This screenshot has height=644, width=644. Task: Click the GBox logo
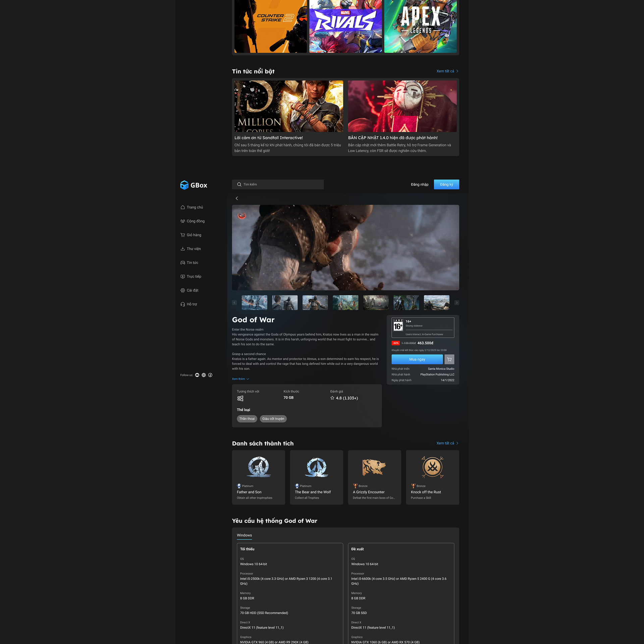pos(194,185)
